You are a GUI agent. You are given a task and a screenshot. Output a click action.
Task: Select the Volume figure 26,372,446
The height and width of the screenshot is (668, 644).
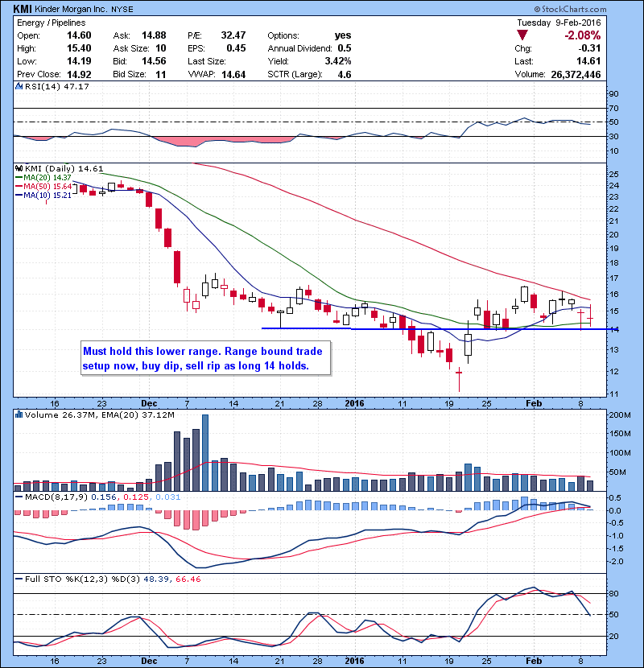coord(576,75)
